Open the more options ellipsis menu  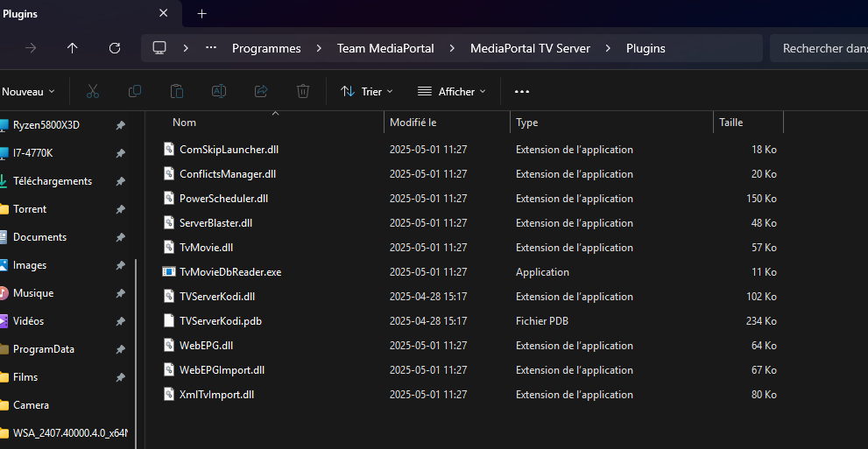[522, 91]
